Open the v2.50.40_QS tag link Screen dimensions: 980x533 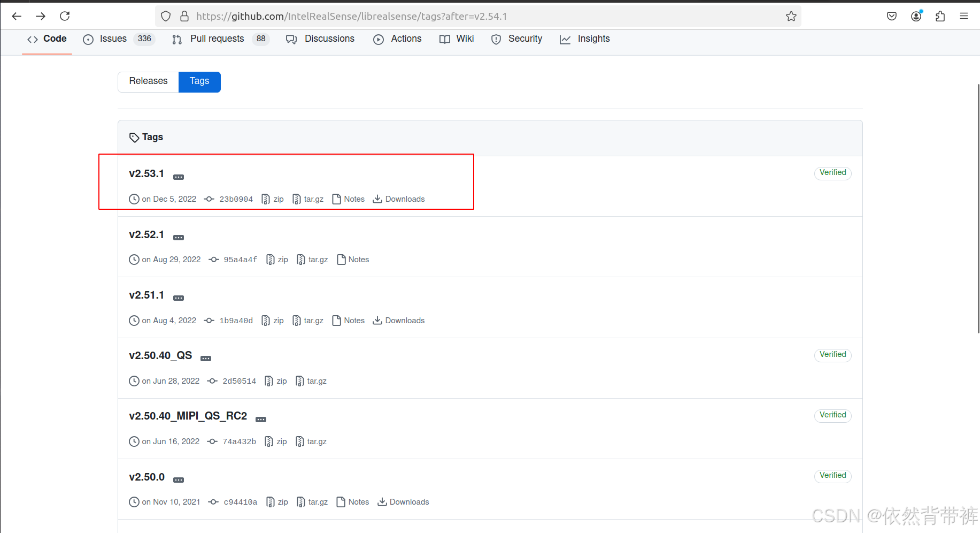[160, 356]
